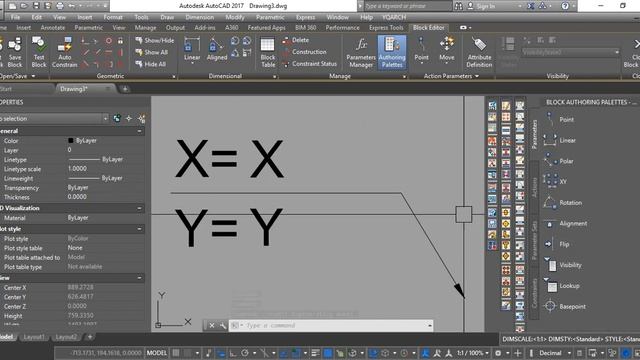The height and width of the screenshot is (360, 640).
Task: Open the Parameters Manager
Action: pyautogui.click(x=361, y=52)
